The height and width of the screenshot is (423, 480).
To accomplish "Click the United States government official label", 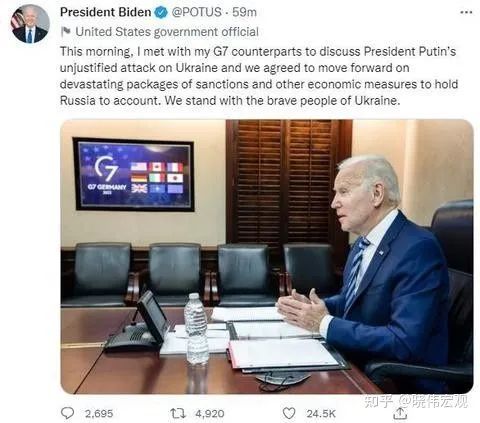I will click(167, 32).
